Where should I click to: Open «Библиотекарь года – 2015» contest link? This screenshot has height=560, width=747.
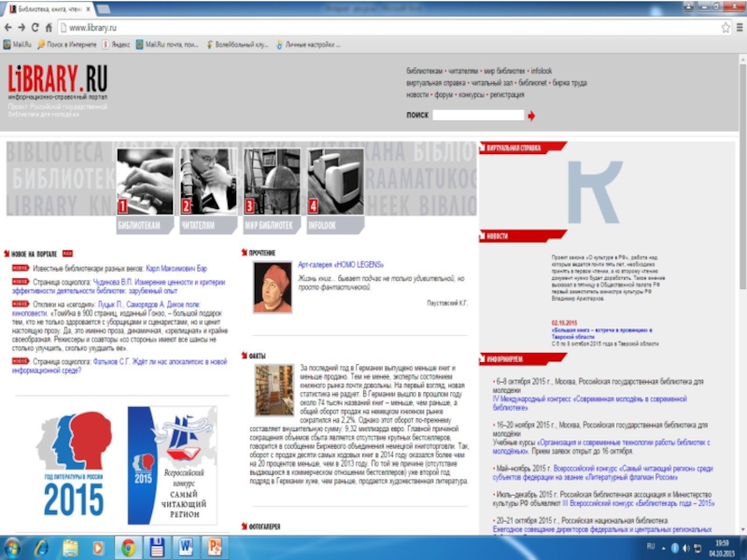coord(639,503)
